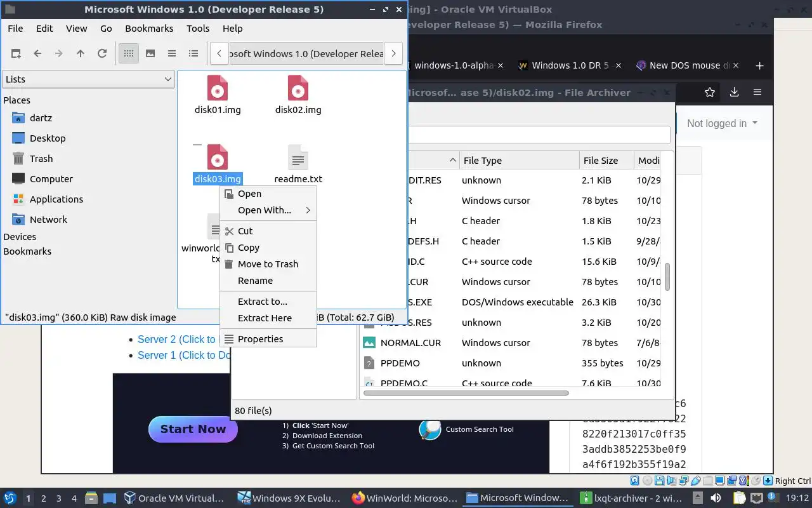Click 'Server 2' download link
The image size is (812, 508).
[177, 340]
